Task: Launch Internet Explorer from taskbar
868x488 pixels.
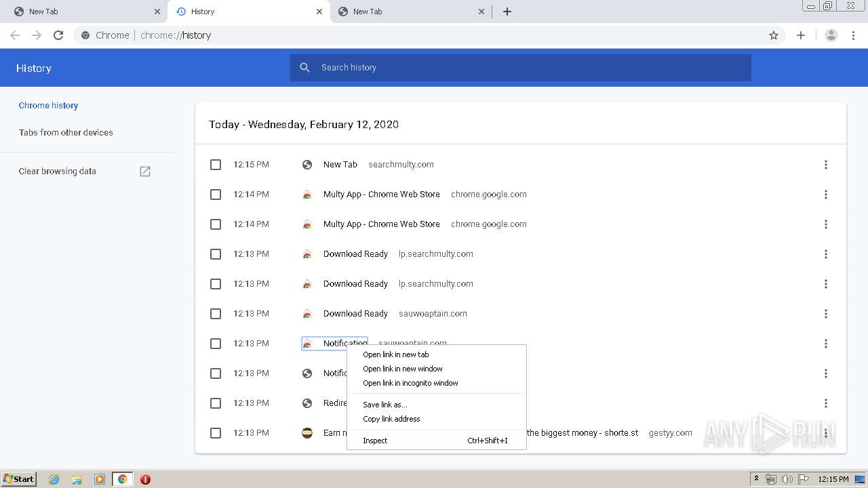Action: pos(54,479)
